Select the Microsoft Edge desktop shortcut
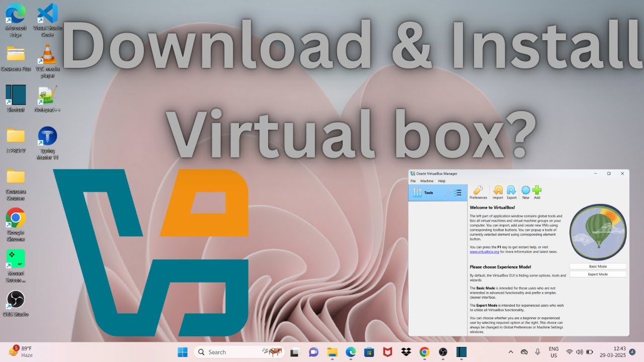The height and width of the screenshot is (362, 644). tap(16, 20)
